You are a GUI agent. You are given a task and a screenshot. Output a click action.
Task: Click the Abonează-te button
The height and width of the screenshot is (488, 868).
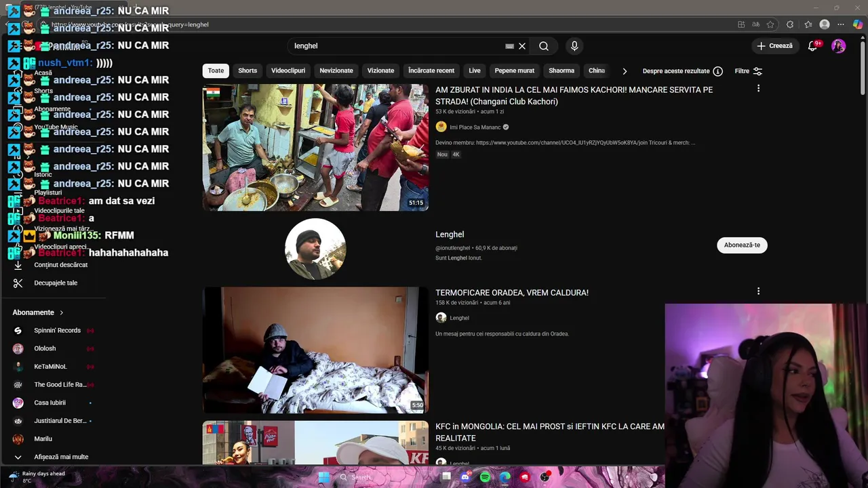click(x=742, y=245)
